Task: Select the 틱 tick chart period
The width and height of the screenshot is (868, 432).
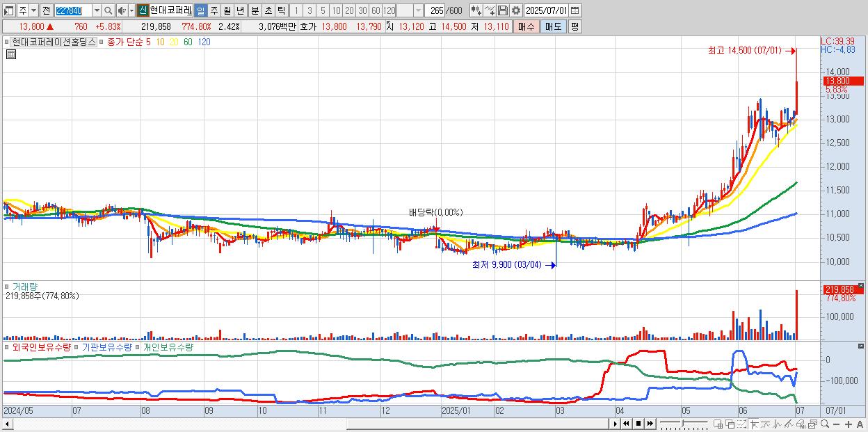Action: [281, 10]
